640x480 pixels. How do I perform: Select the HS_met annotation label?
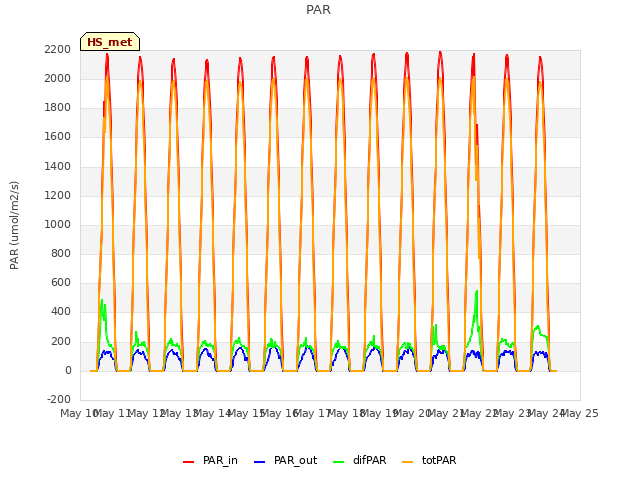(110, 42)
